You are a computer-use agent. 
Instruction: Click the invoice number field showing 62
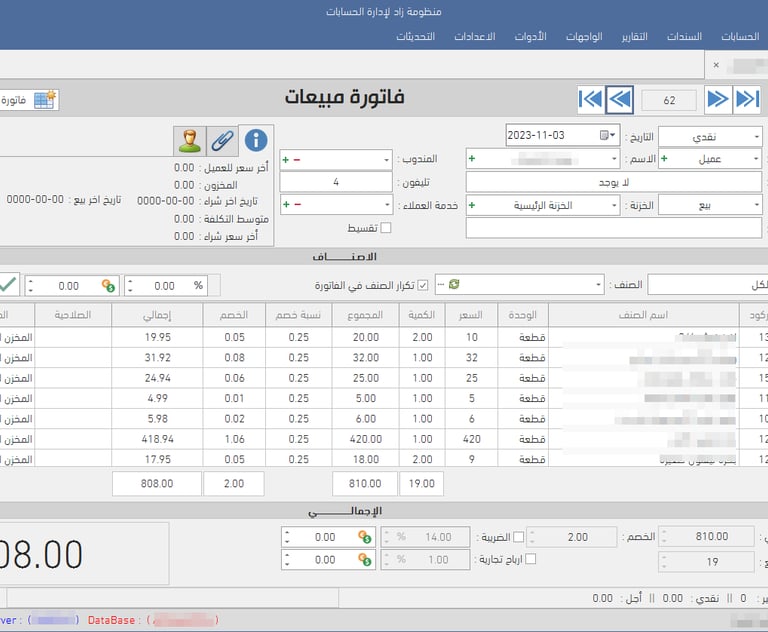(669, 100)
